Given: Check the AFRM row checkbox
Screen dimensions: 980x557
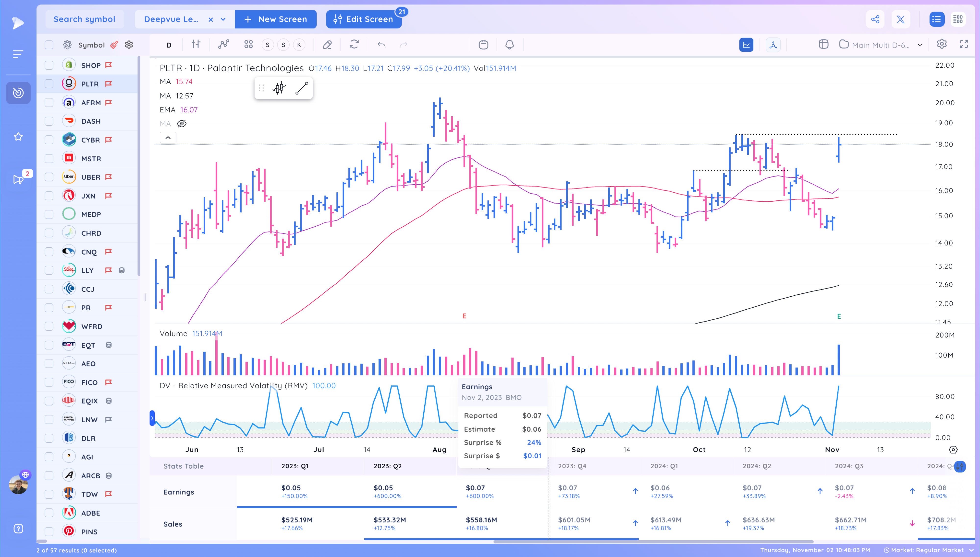Looking at the screenshot, I should click(x=49, y=103).
